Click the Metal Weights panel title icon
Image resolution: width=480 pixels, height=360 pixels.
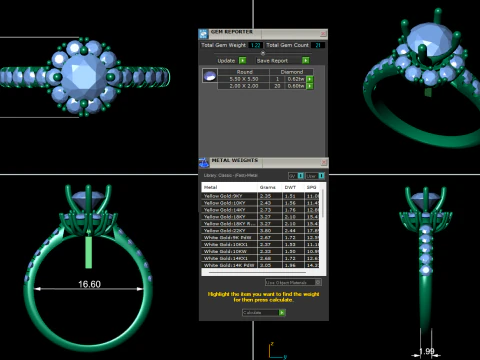[204, 162]
